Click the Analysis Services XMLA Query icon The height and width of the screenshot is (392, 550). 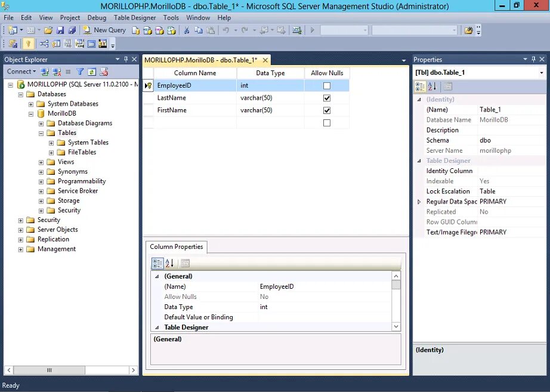tap(172, 30)
